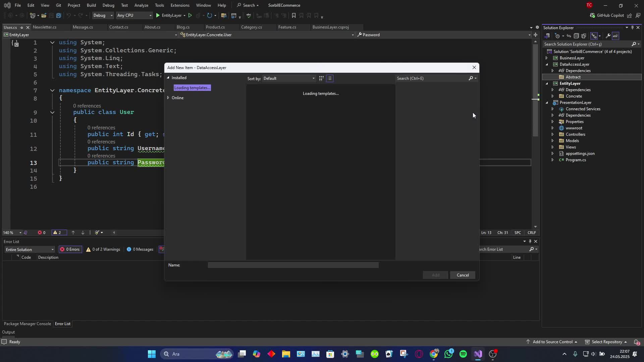
Task: Click Sync with Active Document icon in Solution Explorer
Action: point(569,36)
